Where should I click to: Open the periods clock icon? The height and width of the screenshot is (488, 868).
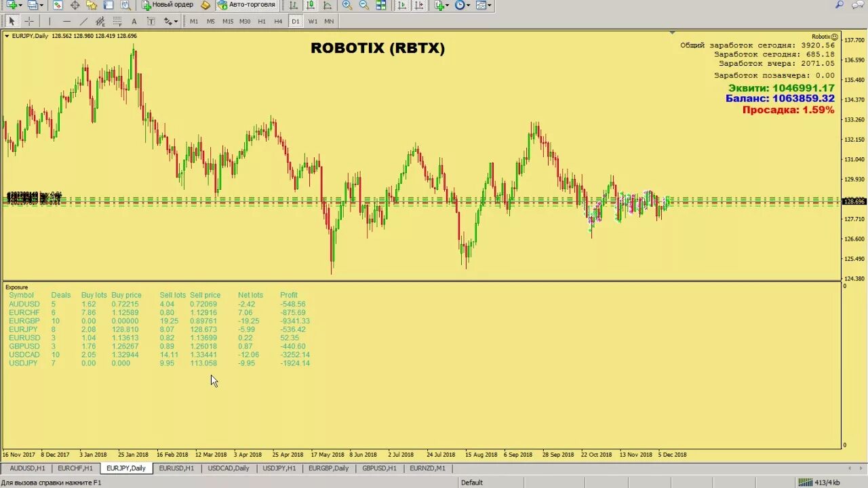460,5
